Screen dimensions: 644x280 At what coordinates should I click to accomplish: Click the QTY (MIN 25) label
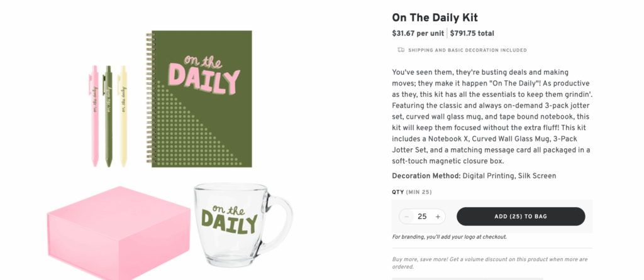pyautogui.click(x=412, y=192)
